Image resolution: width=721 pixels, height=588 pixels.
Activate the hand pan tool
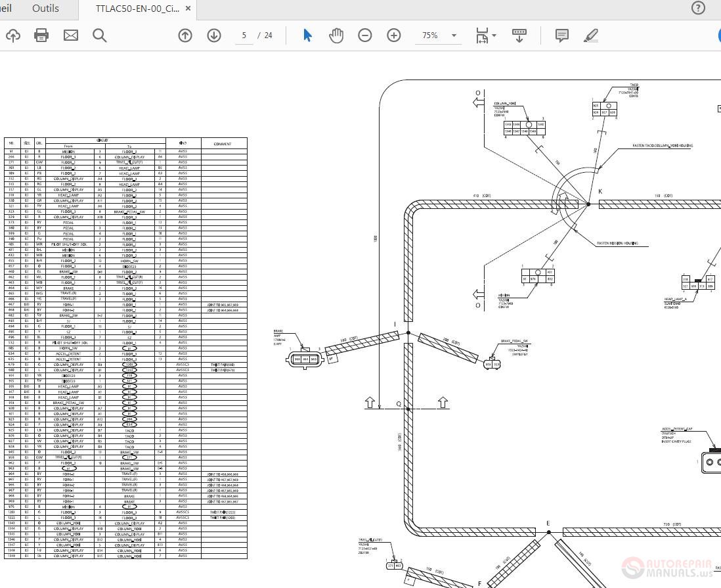click(x=336, y=35)
